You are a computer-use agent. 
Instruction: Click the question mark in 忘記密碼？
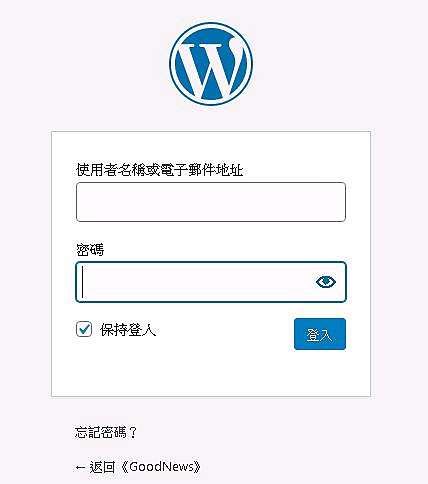(133, 432)
